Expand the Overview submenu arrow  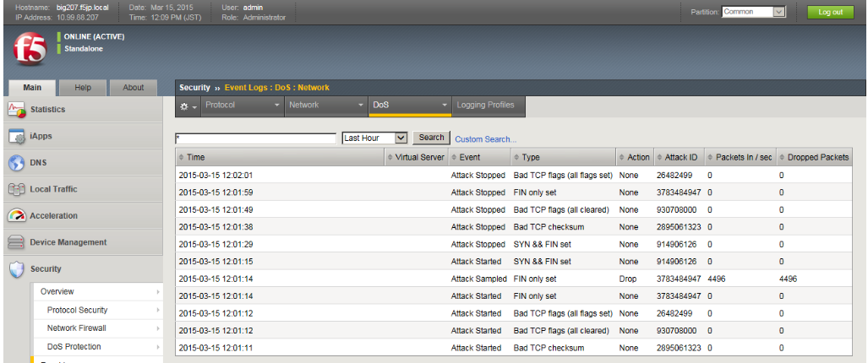tap(158, 292)
